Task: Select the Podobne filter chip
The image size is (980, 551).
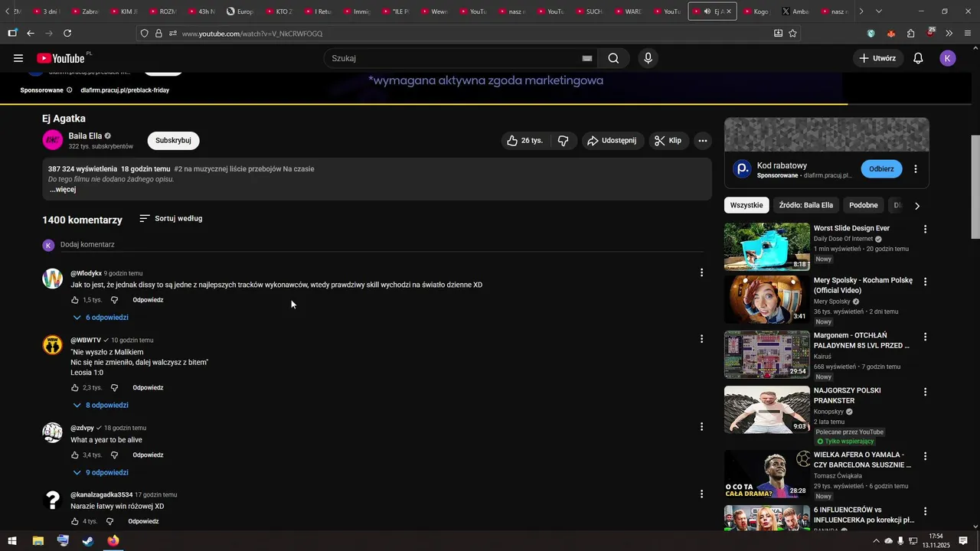Action: pos(864,205)
